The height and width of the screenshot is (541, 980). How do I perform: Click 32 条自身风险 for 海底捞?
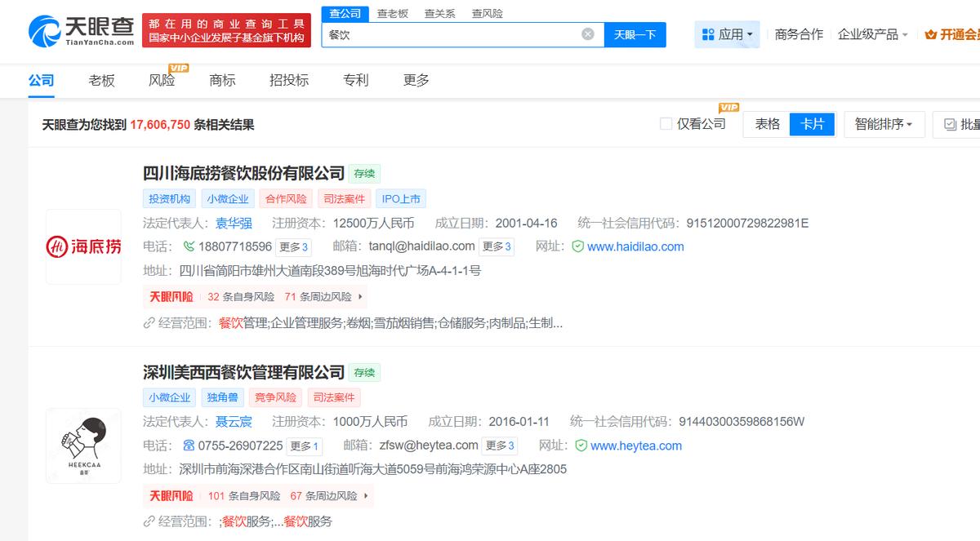coord(242,297)
